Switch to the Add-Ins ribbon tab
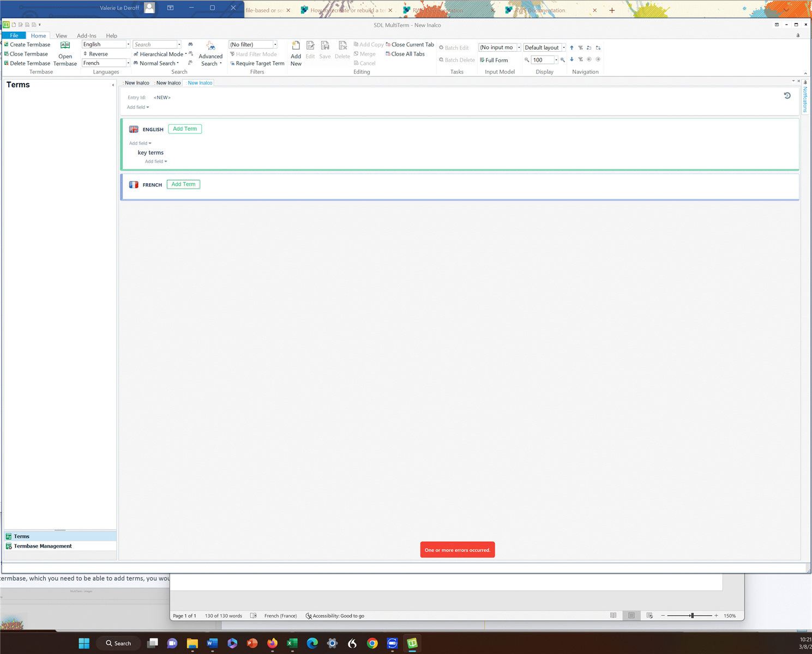Image resolution: width=812 pixels, height=654 pixels. (x=87, y=36)
